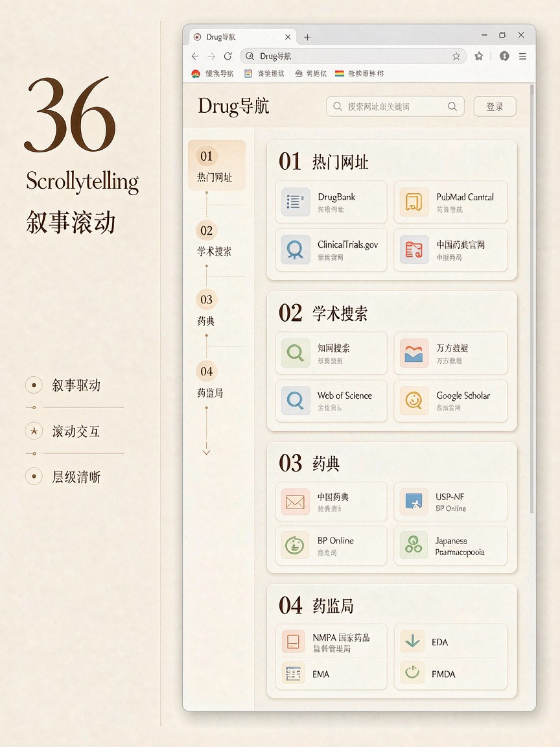Jump to 01 热门网址 in sidebar
560x747 pixels.
[x=216, y=165]
